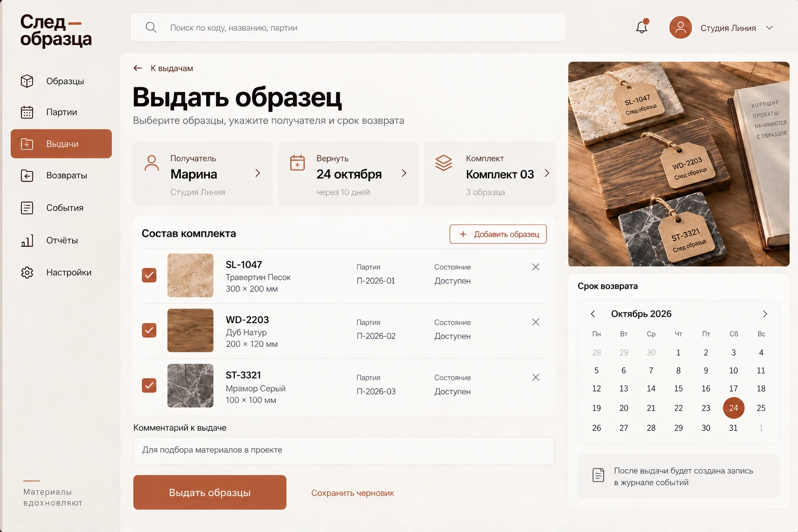Click the Комментарий к выдаче text field
The image size is (798, 532).
click(x=344, y=450)
